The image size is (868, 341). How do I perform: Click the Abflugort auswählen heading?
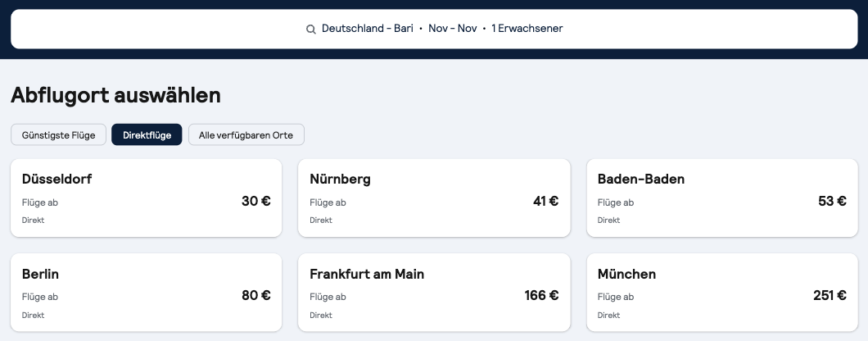pos(115,95)
